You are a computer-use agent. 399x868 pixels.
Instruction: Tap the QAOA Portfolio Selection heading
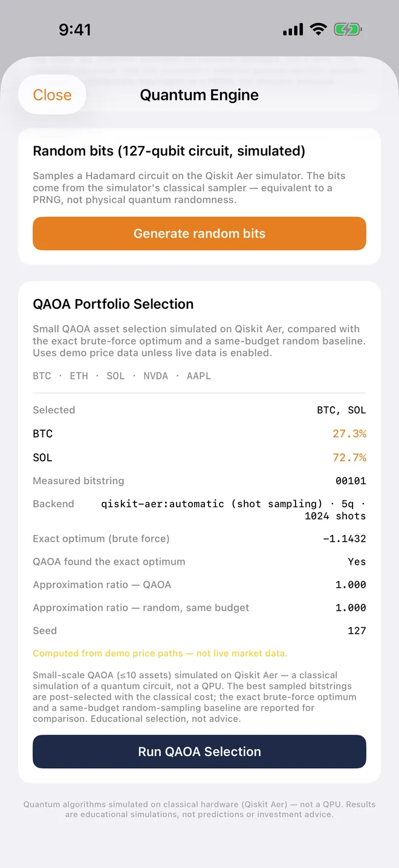coord(113,304)
